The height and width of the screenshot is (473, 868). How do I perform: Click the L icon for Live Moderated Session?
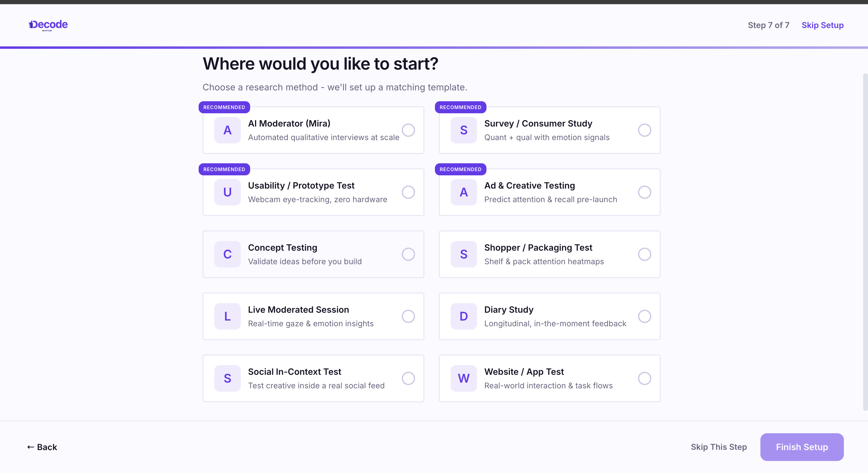pyautogui.click(x=228, y=316)
